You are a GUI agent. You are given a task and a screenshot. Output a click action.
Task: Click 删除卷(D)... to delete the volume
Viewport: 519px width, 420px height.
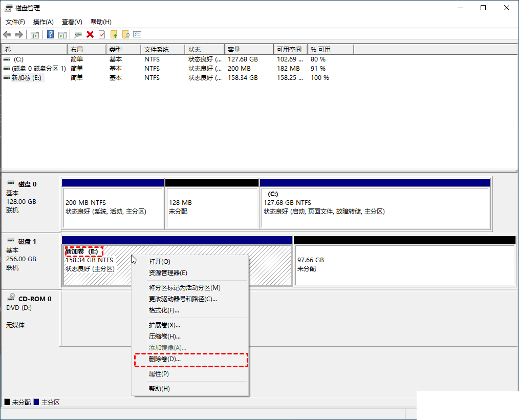point(190,359)
